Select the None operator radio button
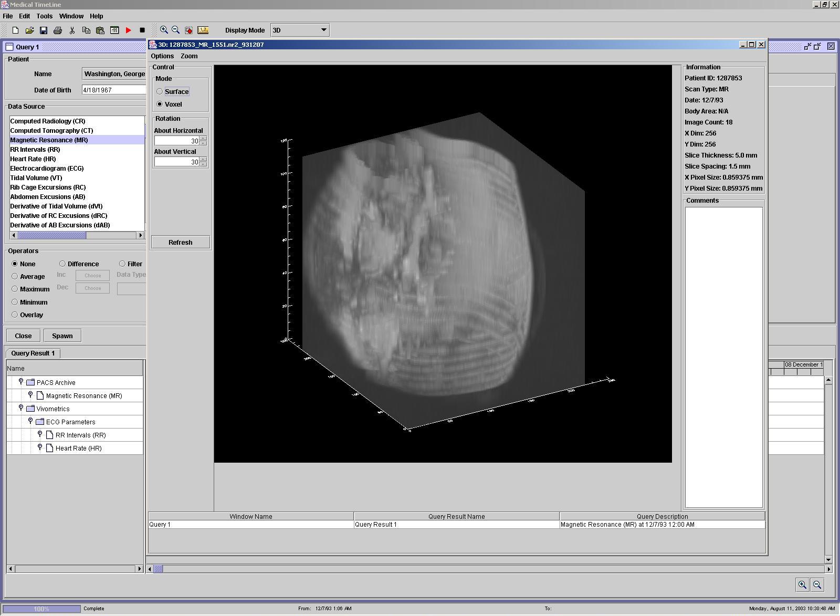This screenshot has height=616, width=840. click(15, 264)
